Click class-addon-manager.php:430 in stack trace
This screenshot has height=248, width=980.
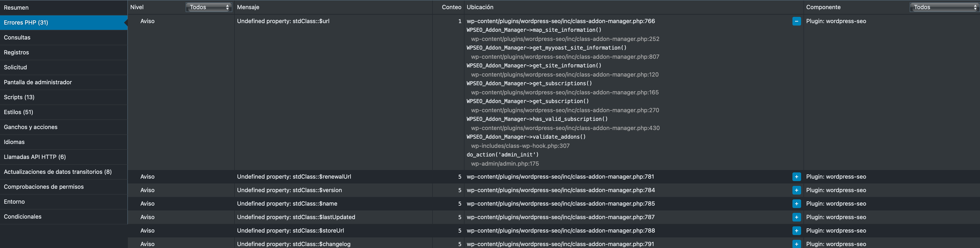[565, 128]
